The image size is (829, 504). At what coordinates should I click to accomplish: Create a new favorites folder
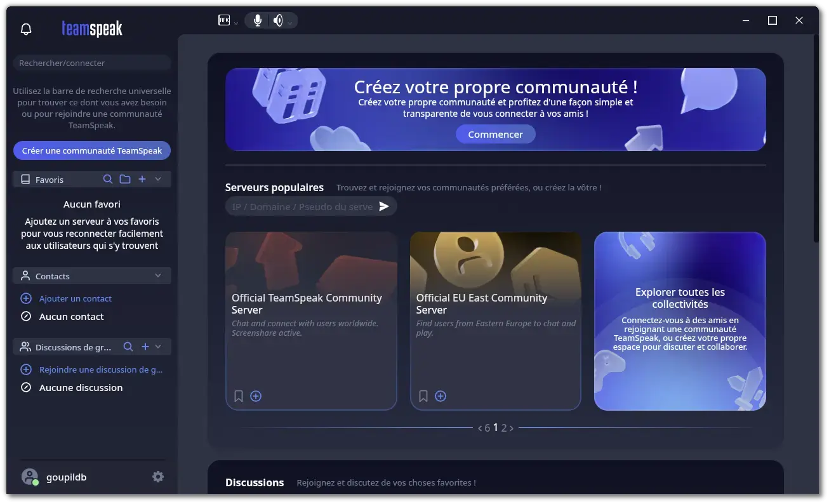click(125, 180)
